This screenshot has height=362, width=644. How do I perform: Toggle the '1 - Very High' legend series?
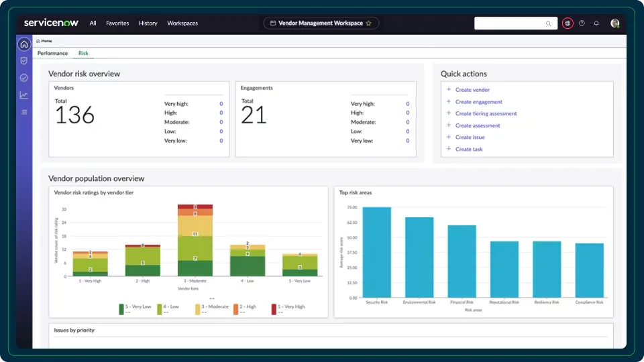pos(289,307)
